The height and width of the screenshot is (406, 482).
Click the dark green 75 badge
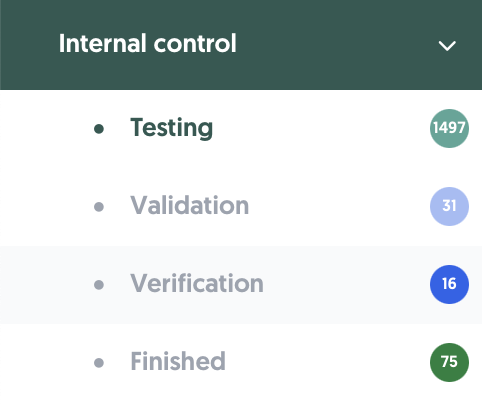coord(449,362)
